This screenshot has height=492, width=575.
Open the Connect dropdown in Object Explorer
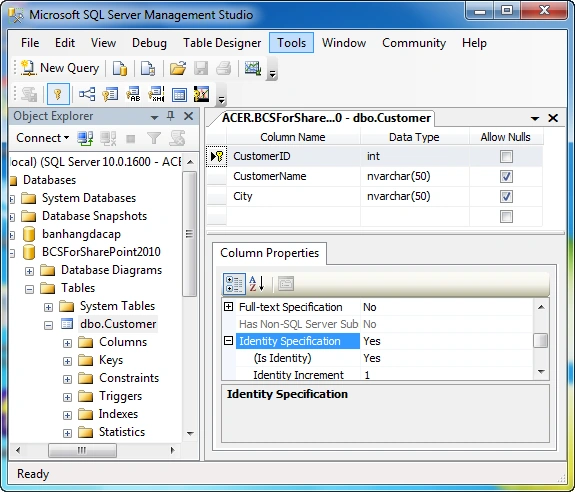pyautogui.click(x=43, y=138)
